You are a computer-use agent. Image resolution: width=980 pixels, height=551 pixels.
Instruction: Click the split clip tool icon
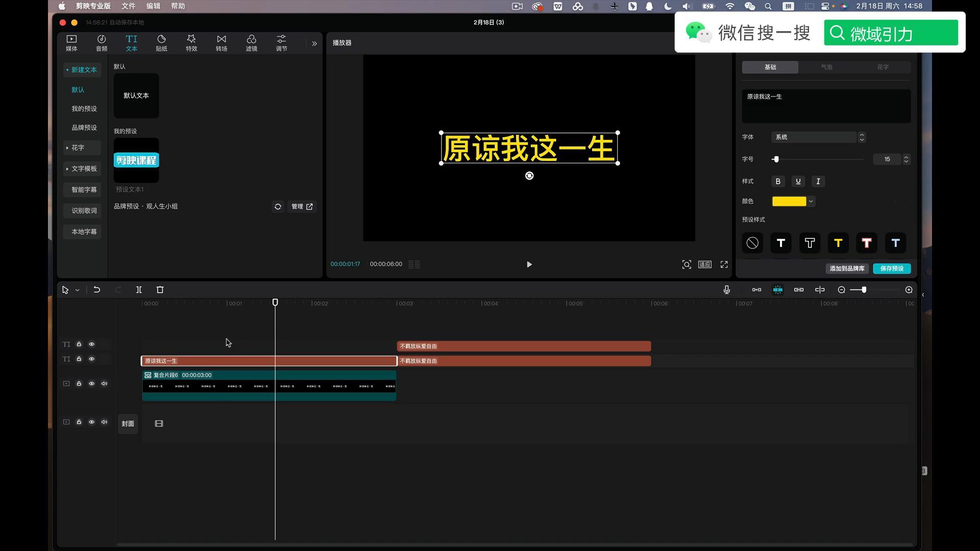point(139,290)
